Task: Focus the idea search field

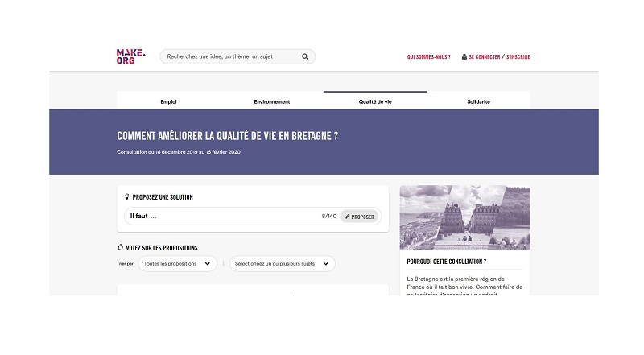Action: pyautogui.click(x=237, y=56)
